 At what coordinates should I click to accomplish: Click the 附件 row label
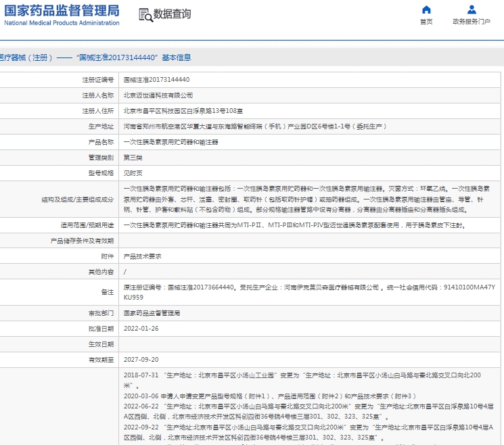click(108, 256)
